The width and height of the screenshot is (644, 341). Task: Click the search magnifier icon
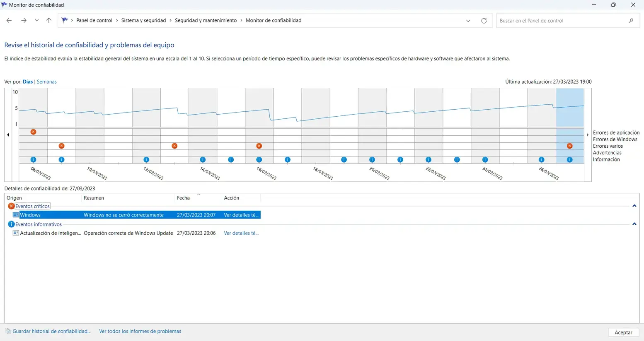tap(631, 21)
